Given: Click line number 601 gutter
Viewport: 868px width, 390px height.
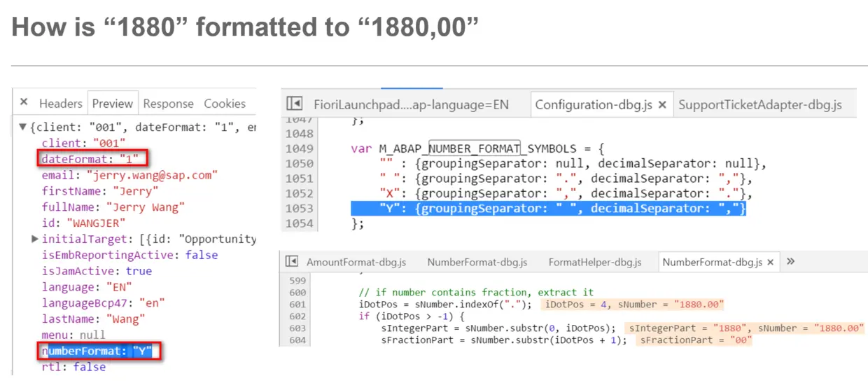Looking at the screenshot, I should (x=297, y=305).
